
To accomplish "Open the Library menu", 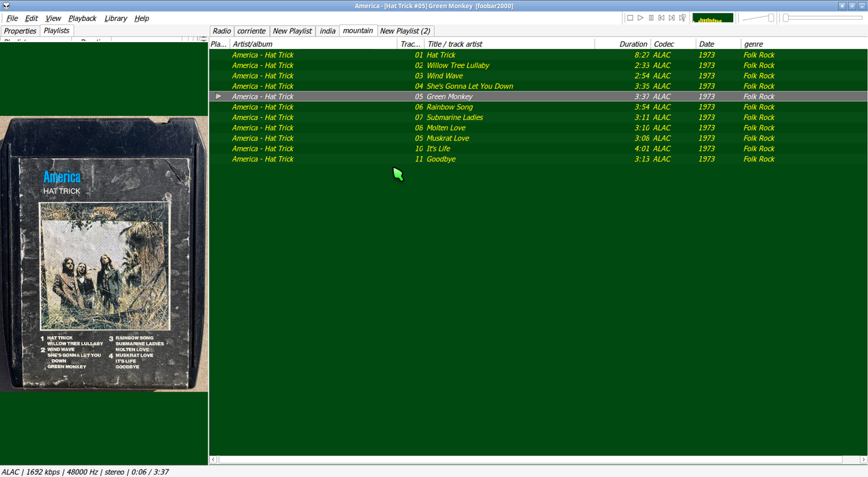I will tap(115, 18).
